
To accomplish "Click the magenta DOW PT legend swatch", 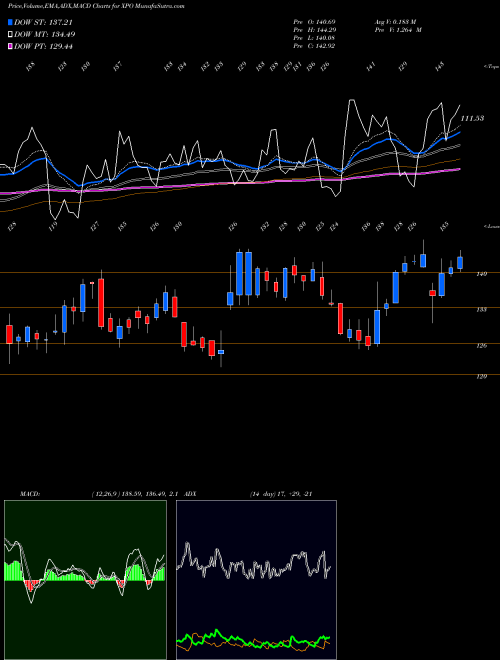I will 11,46.
